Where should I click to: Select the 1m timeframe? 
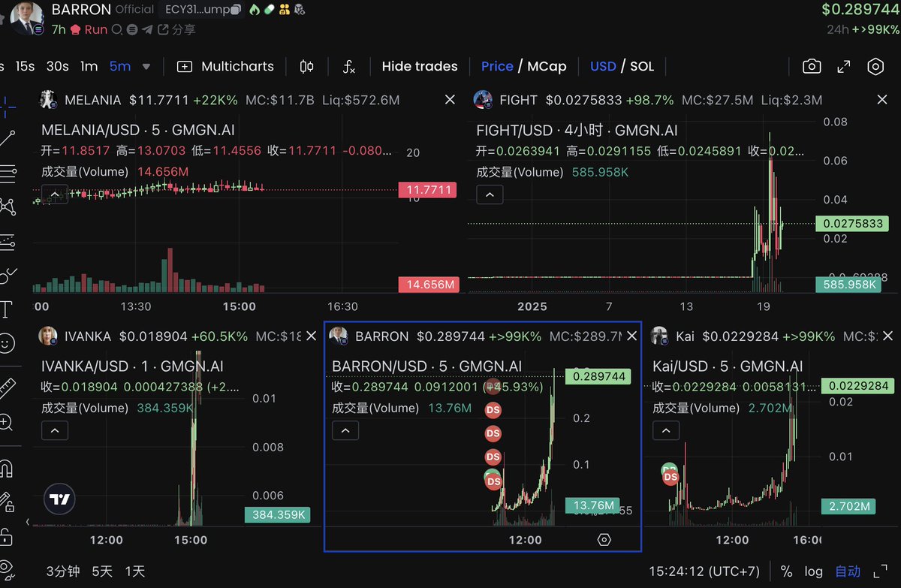[x=89, y=66]
